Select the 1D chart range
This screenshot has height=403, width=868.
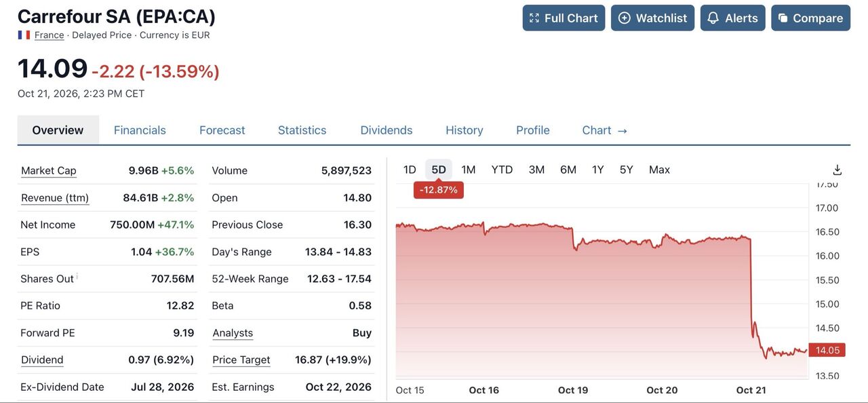(410, 170)
